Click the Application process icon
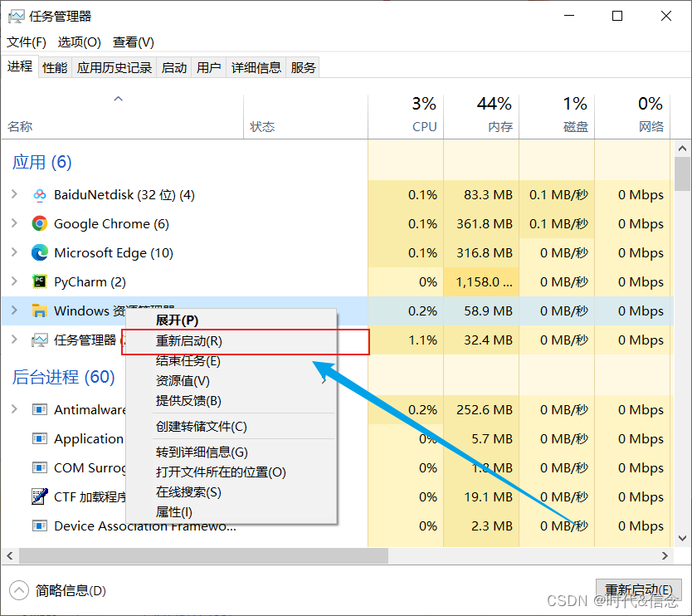The height and width of the screenshot is (616, 692). tap(39, 438)
